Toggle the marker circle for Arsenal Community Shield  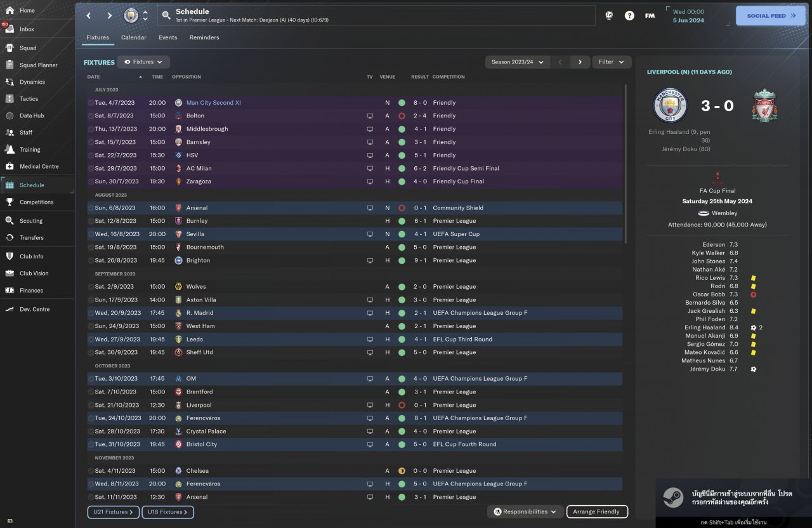coord(91,208)
